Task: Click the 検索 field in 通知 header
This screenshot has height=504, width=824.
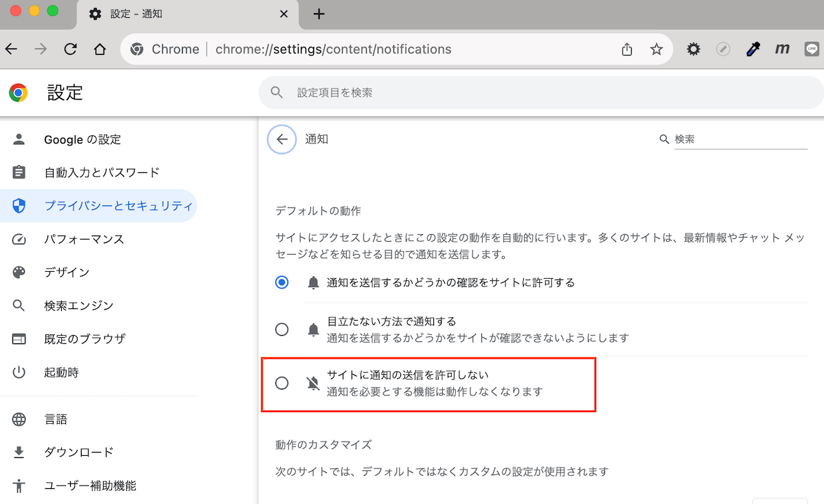Action: click(x=739, y=139)
